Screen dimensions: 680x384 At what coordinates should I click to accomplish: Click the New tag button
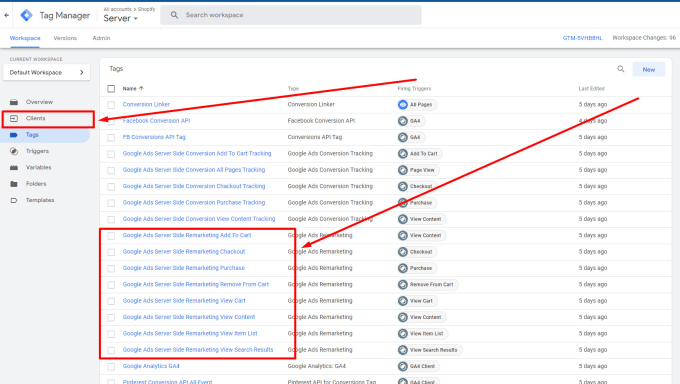648,69
